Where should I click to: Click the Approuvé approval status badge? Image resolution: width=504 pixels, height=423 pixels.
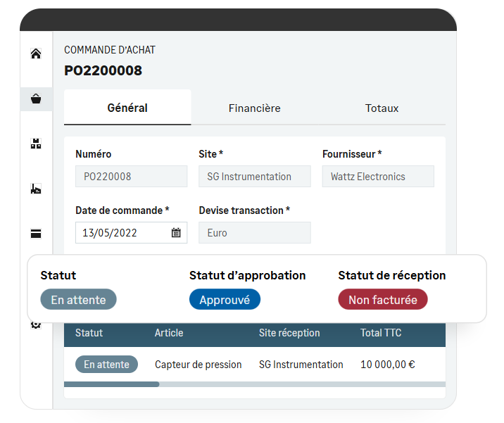(x=225, y=300)
